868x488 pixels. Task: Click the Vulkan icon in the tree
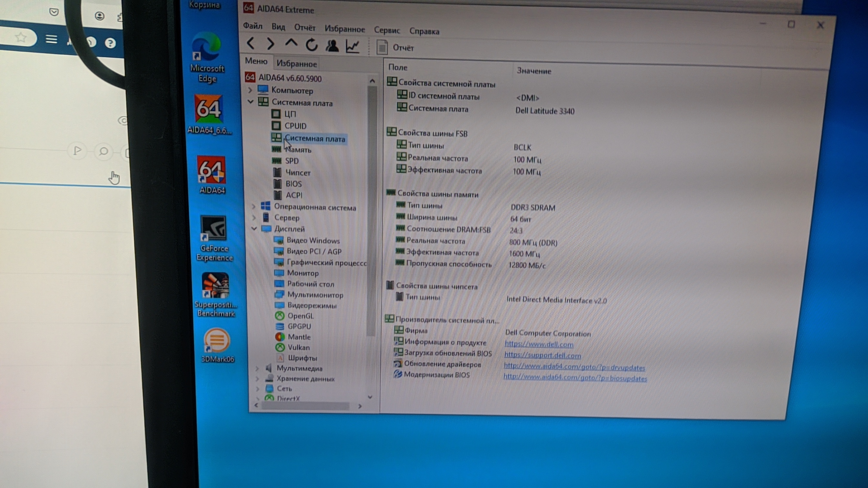(280, 347)
